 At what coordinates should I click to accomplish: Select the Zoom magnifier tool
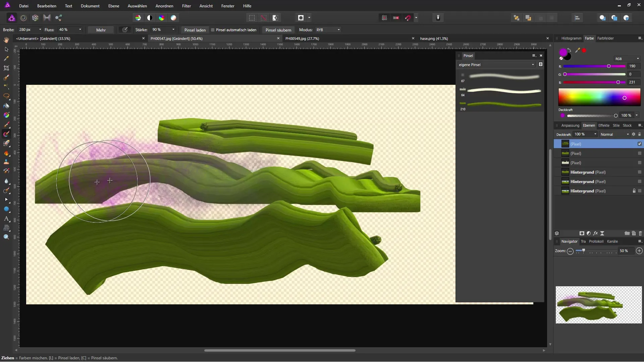pos(6,237)
